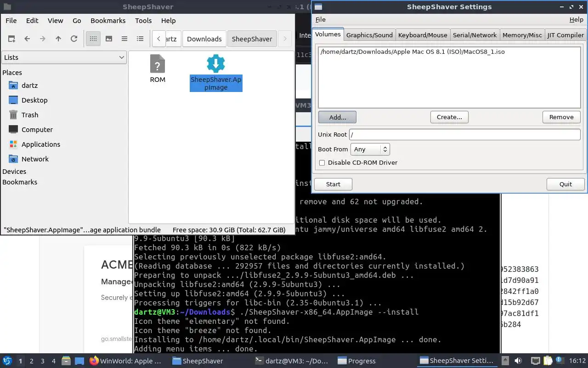Switch to workspace 3
588x368 pixels.
(42, 361)
